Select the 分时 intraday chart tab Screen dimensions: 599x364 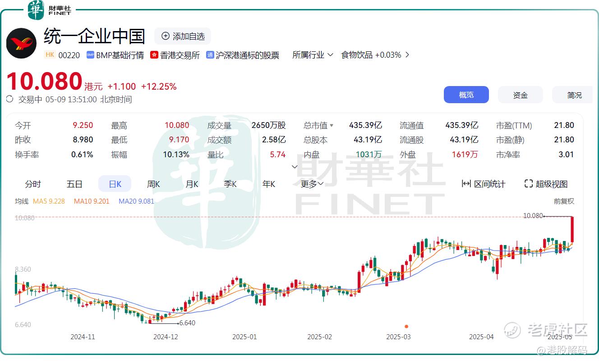point(33,184)
